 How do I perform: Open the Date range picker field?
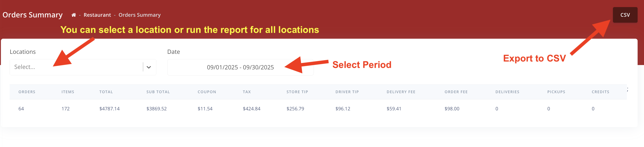click(x=240, y=67)
